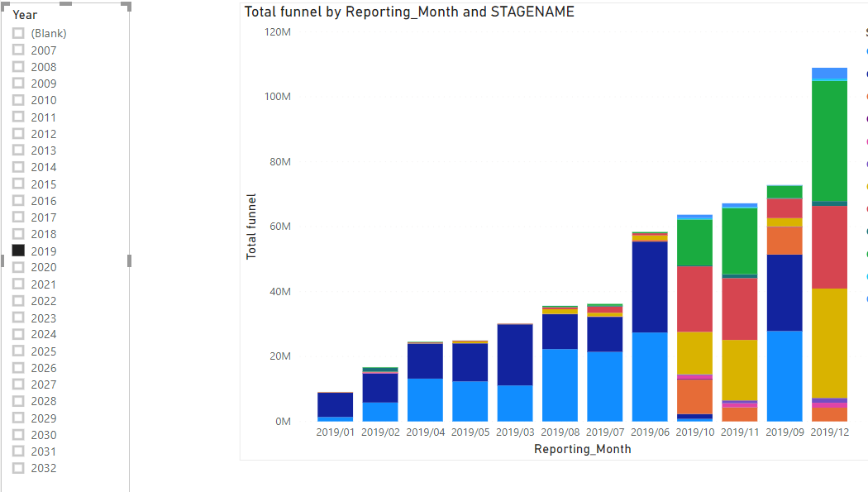The width and height of the screenshot is (868, 492).
Task: Toggle the 2018 year filter
Action: [18, 233]
